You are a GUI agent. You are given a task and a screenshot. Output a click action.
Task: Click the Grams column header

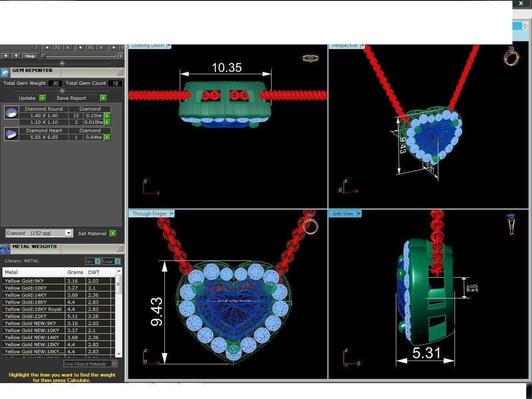76,272
